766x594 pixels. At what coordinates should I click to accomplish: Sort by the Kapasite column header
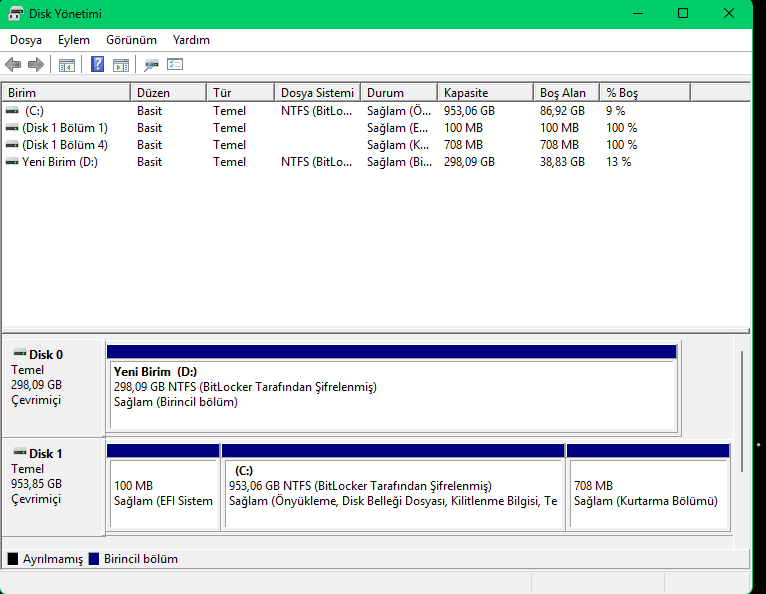coord(486,93)
